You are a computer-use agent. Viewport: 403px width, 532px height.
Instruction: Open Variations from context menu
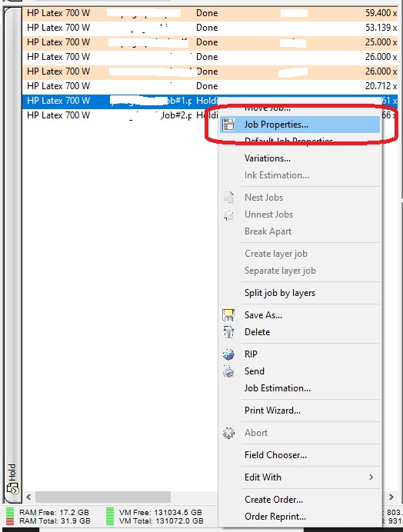(267, 158)
